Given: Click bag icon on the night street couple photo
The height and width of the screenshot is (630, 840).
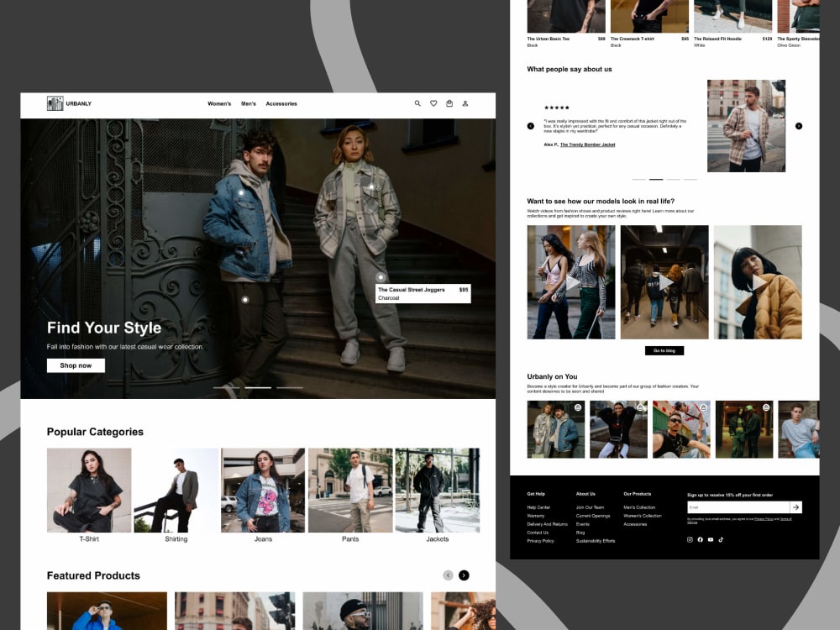Looking at the screenshot, I should [766, 407].
